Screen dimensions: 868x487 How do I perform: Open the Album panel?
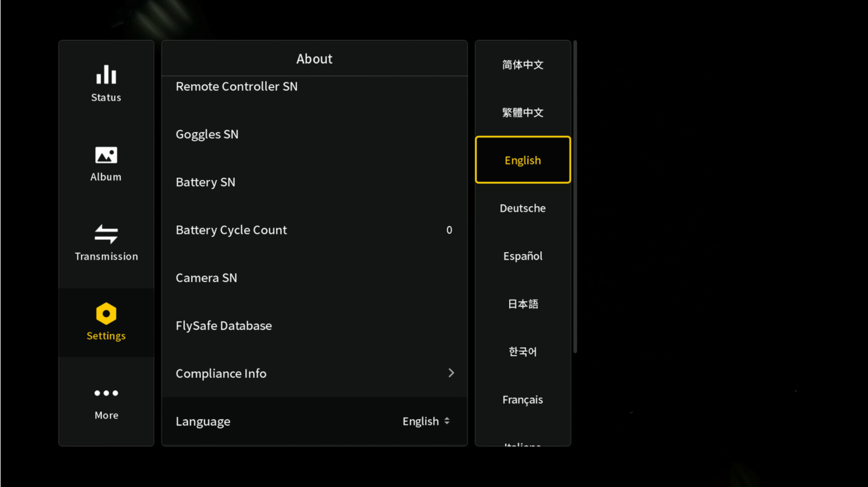pos(106,163)
